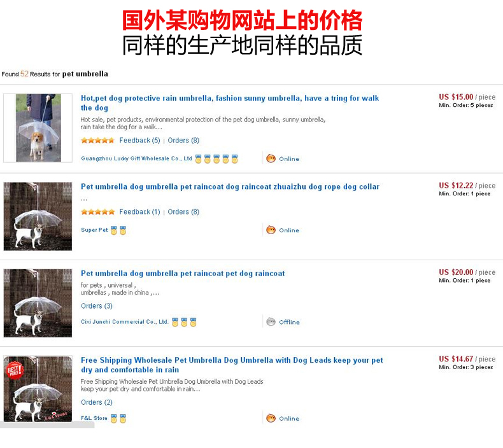Click Offline chat icon for Cixi Junchi Commercial
Viewport: 503px width, 448px height.
coord(271,321)
